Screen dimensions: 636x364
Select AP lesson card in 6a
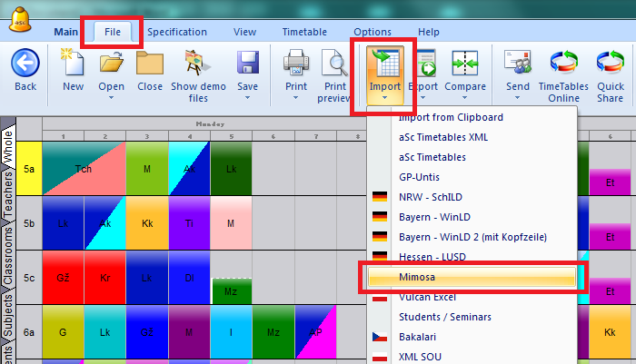pyautogui.click(x=315, y=332)
